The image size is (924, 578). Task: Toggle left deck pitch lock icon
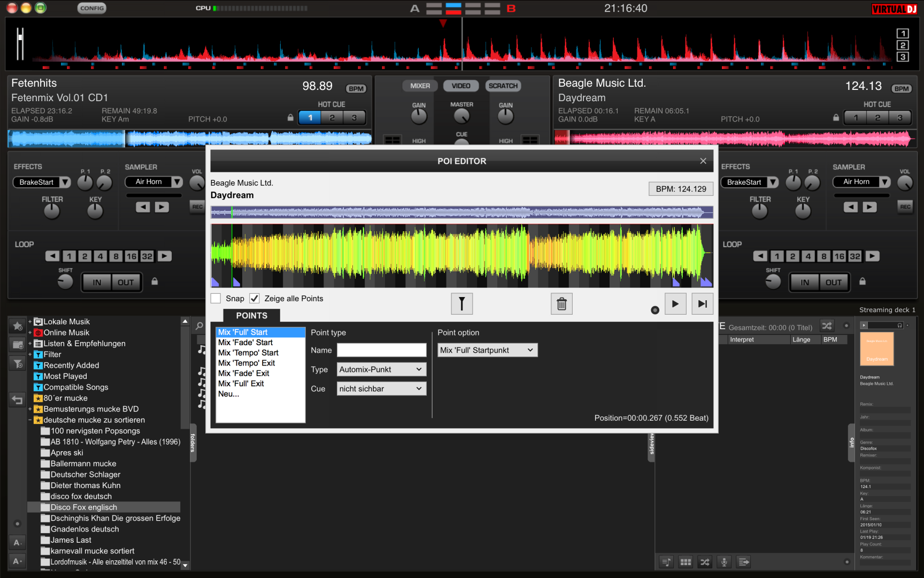pos(290,117)
